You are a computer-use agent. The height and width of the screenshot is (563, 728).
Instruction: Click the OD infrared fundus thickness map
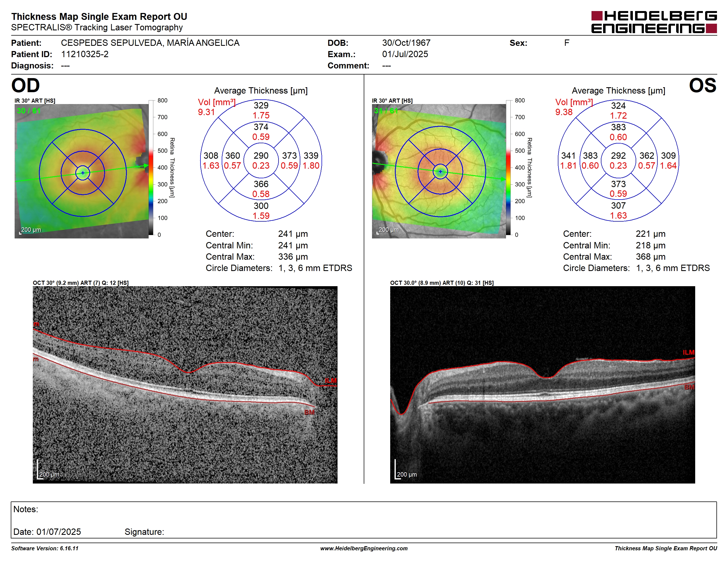[x=82, y=171]
